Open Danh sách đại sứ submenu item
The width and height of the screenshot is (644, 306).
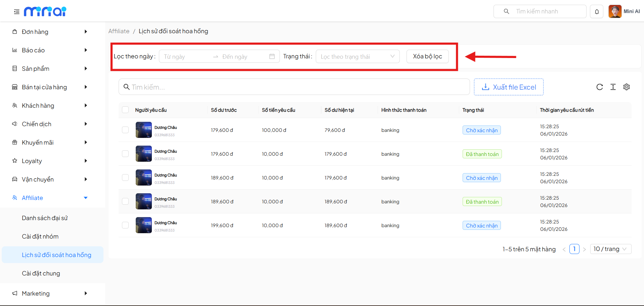point(45,218)
